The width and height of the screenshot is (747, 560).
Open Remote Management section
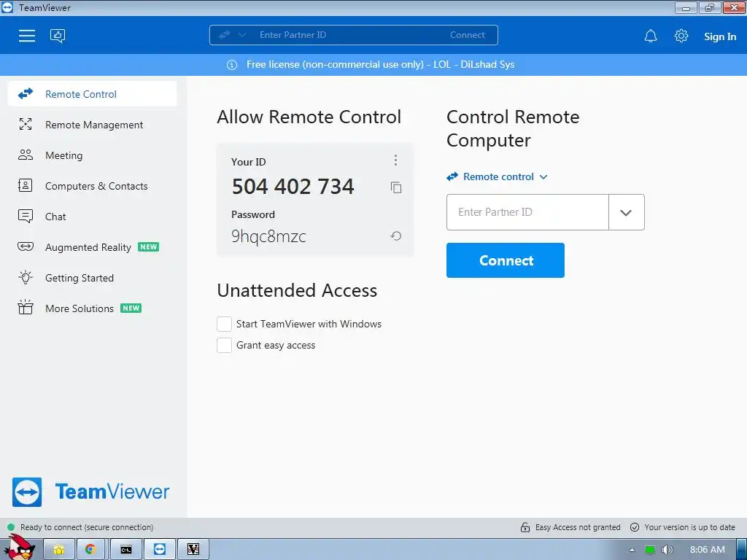pos(93,125)
